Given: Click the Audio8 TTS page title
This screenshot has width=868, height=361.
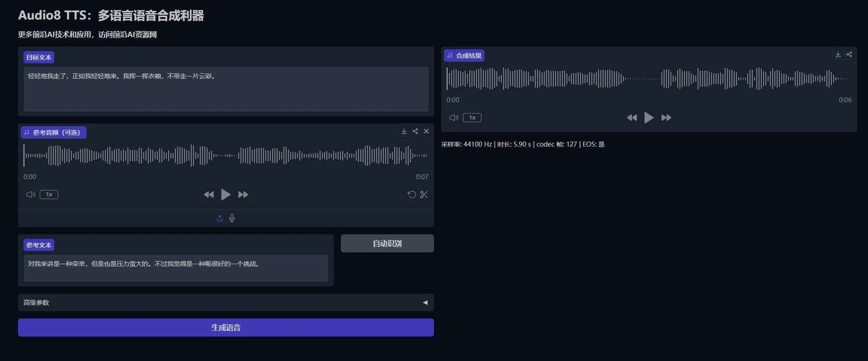Looking at the screenshot, I should click(111, 15).
